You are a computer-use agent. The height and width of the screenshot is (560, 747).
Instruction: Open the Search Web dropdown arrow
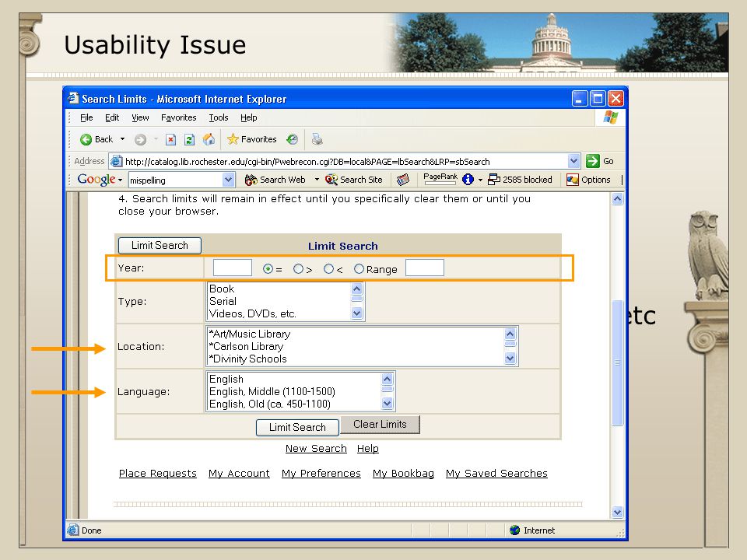tap(317, 180)
